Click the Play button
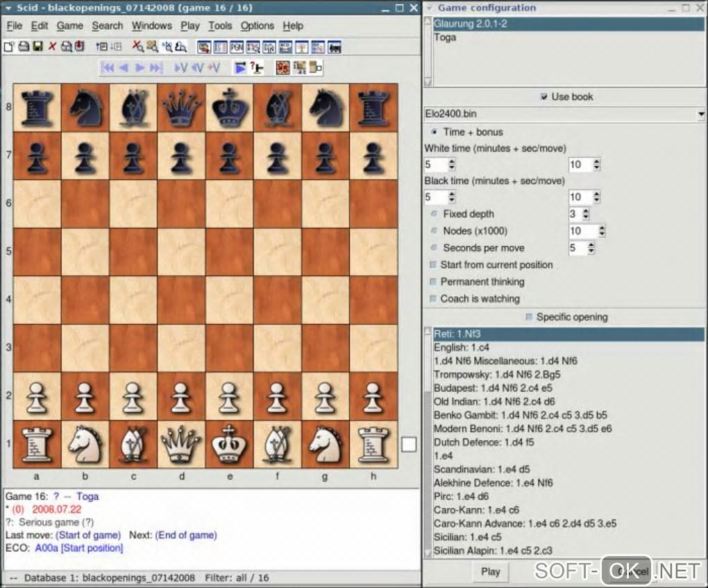 [490, 572]
